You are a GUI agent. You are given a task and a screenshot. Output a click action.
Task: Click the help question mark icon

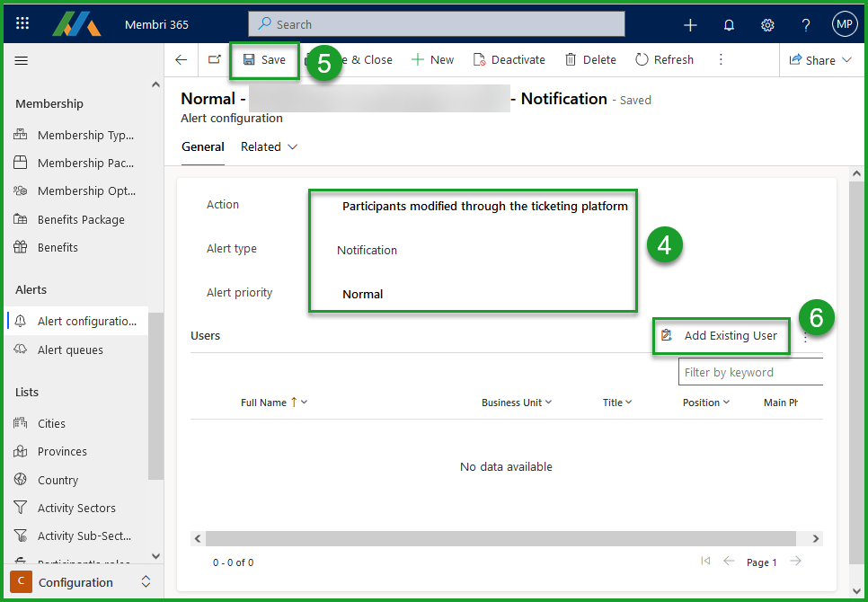tap(806, 25)
